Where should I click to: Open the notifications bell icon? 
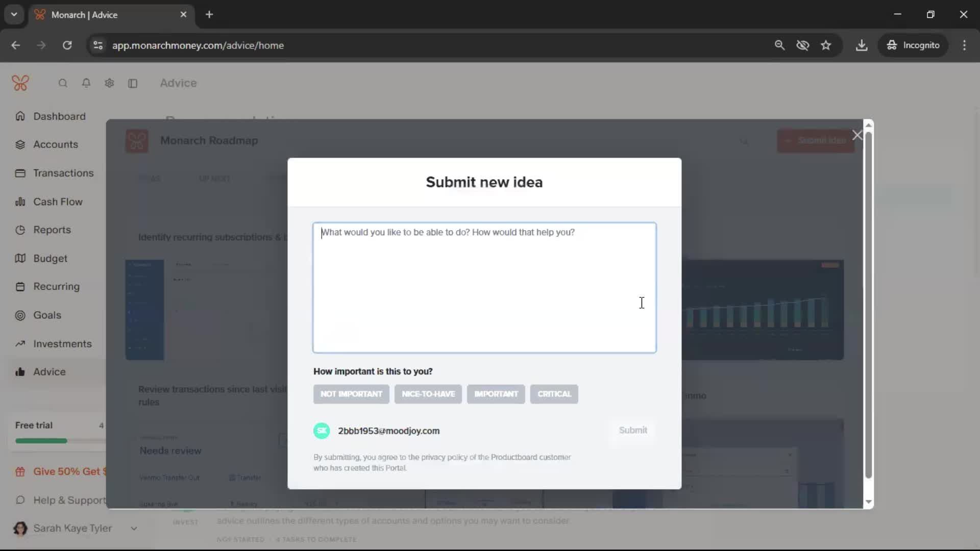(x=86, y=83)
